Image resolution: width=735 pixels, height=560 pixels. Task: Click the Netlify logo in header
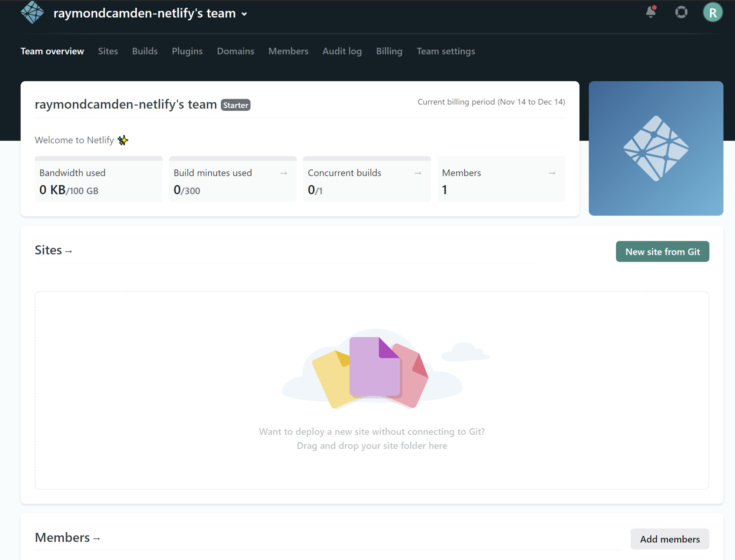point(32,12)
